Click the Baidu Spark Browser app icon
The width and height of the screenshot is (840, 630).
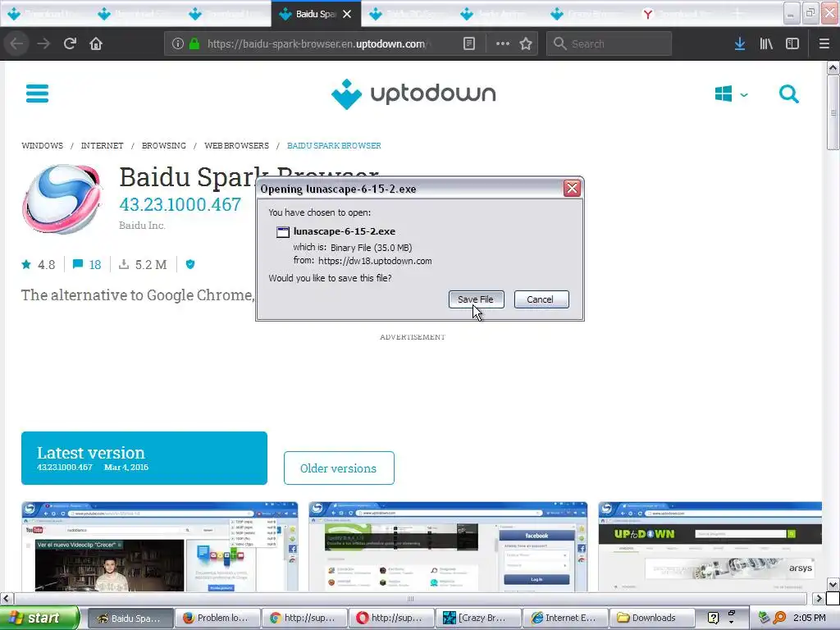pos(62,199)
